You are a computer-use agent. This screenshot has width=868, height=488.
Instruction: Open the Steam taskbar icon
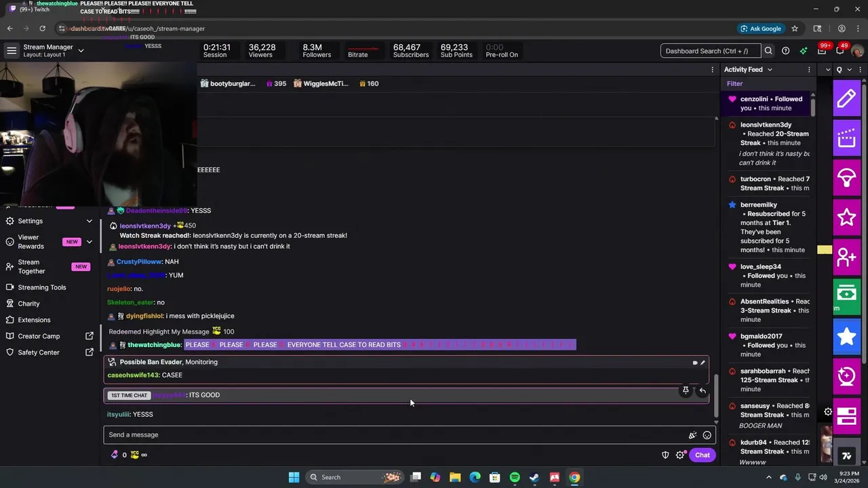pyautogui.click(x=534, y=477)
